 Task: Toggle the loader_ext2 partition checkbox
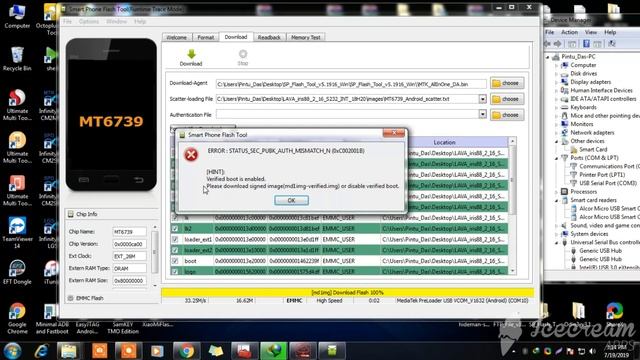(175, 250)
